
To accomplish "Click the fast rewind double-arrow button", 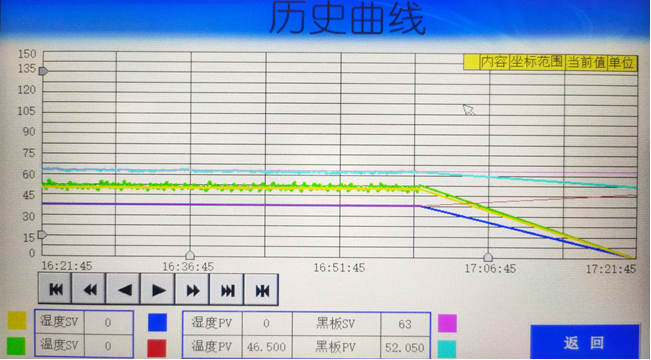I will pos(89,289).
